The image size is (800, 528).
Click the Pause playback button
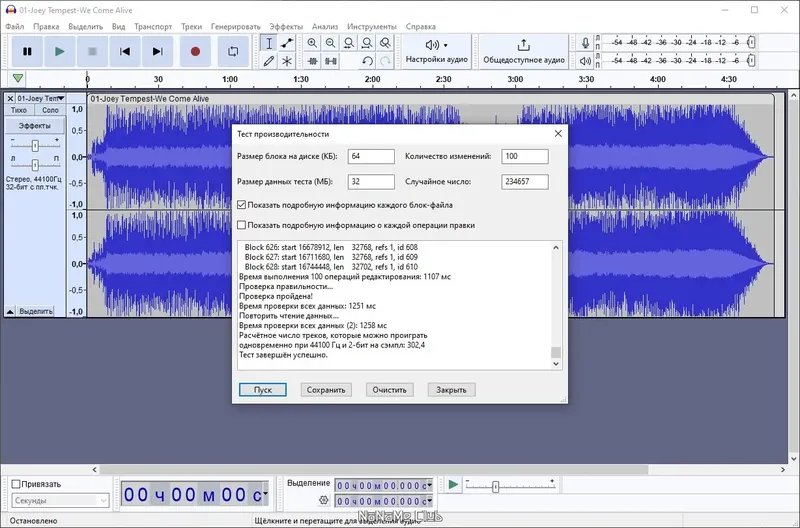(x=27, y=52)
